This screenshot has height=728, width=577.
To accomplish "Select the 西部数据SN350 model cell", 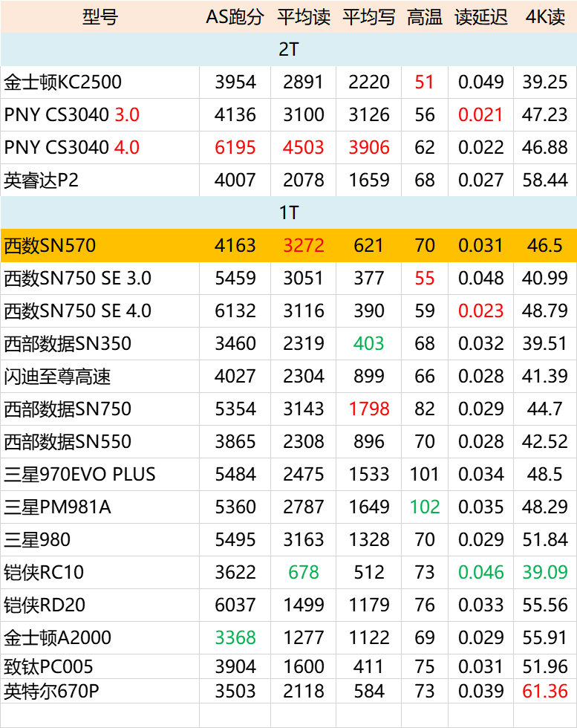I will (x=100, y=343).
